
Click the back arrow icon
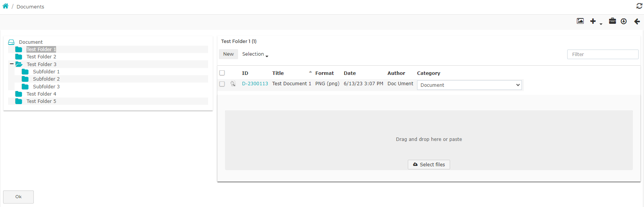coord(637,21)
